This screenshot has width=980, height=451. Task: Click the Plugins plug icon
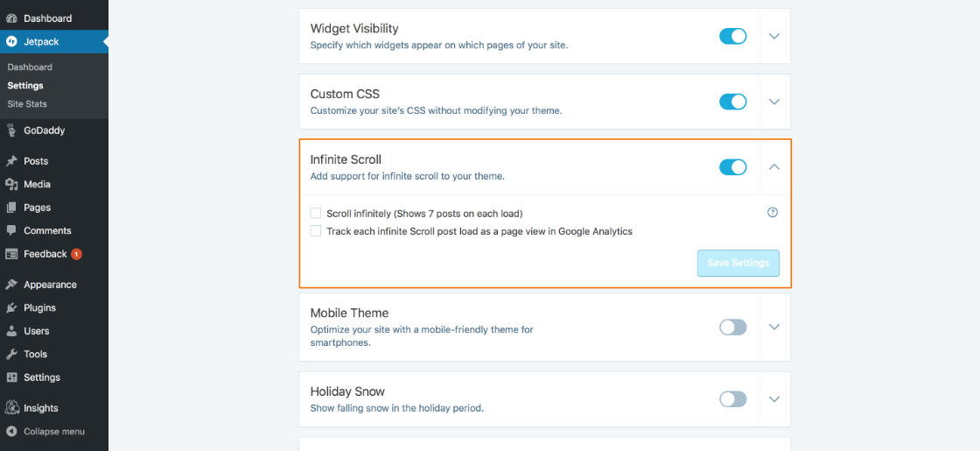pos(11,307)
